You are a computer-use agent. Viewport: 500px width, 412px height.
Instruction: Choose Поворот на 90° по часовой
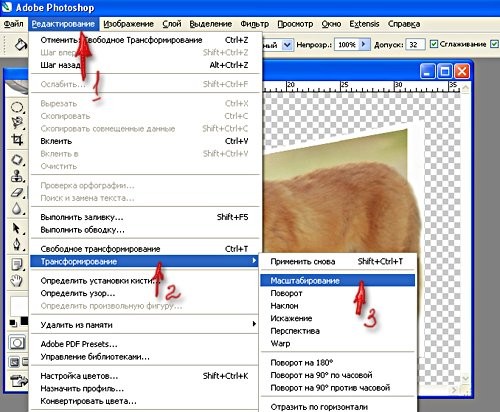coord(337,375)
